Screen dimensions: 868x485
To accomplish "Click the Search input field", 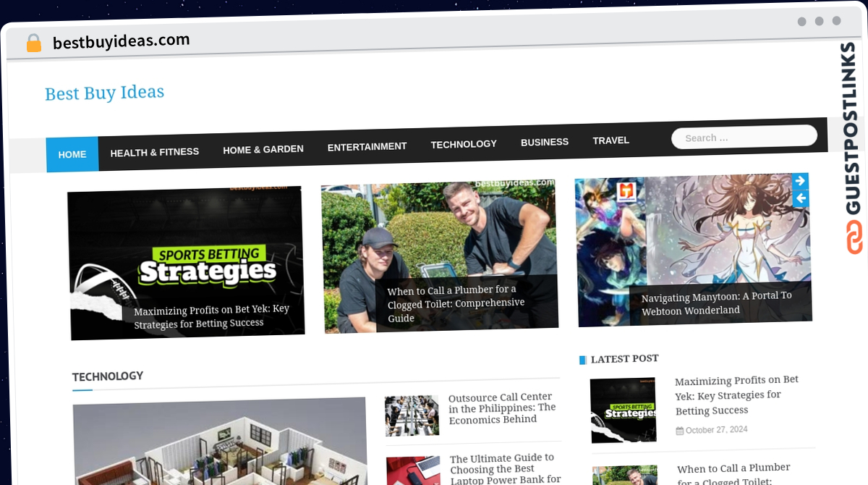I will (x=744, y=137).
